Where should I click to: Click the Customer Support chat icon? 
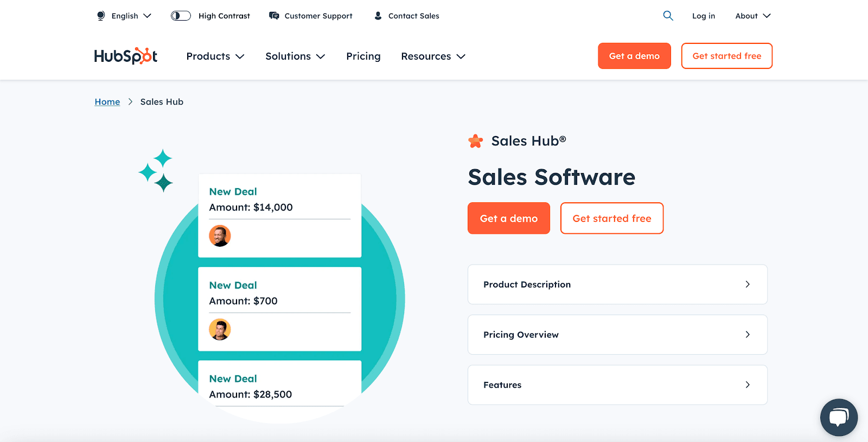point(274,16)
